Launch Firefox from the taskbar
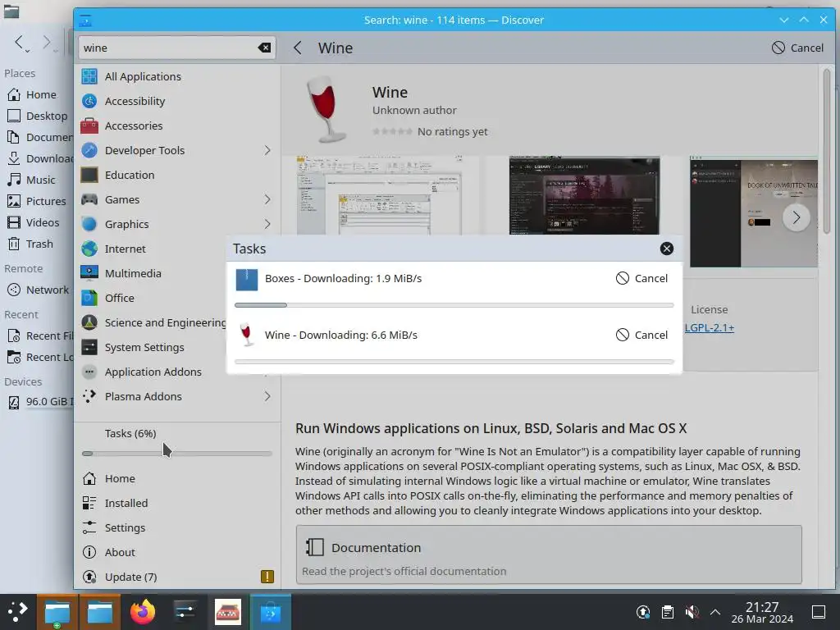Image resolution: width=840 pixels, height=630 pixels. [143, 612]
